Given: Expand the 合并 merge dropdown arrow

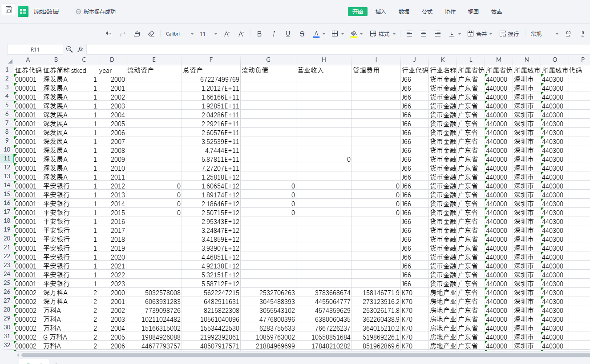Looking at the screenshot, I should coord(490,34).
